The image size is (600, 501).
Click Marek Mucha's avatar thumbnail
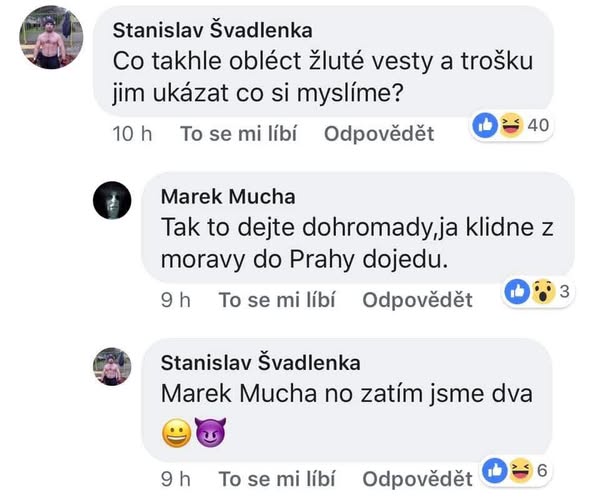click(x=112, y=203)
